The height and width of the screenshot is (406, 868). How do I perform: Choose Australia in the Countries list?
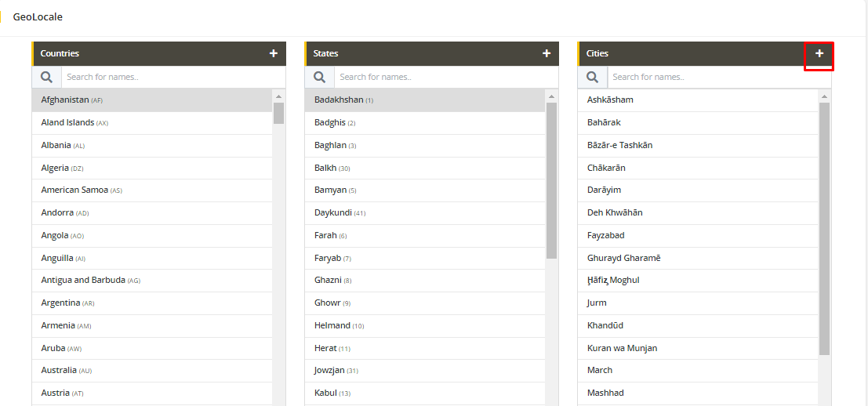[x=59, y=370]
